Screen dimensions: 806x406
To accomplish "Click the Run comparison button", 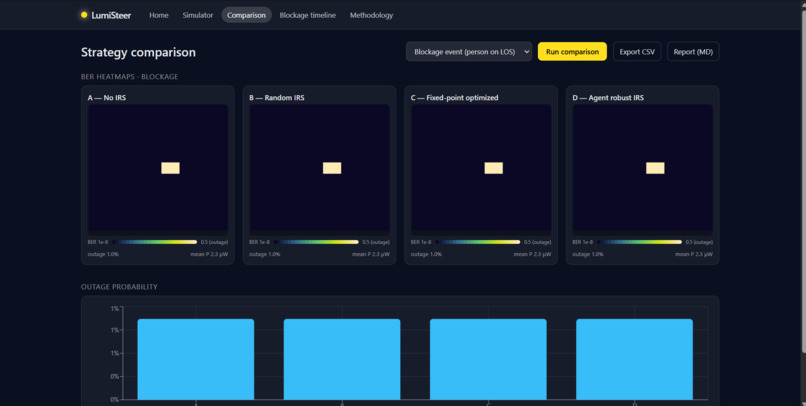I will coord(572,51).
